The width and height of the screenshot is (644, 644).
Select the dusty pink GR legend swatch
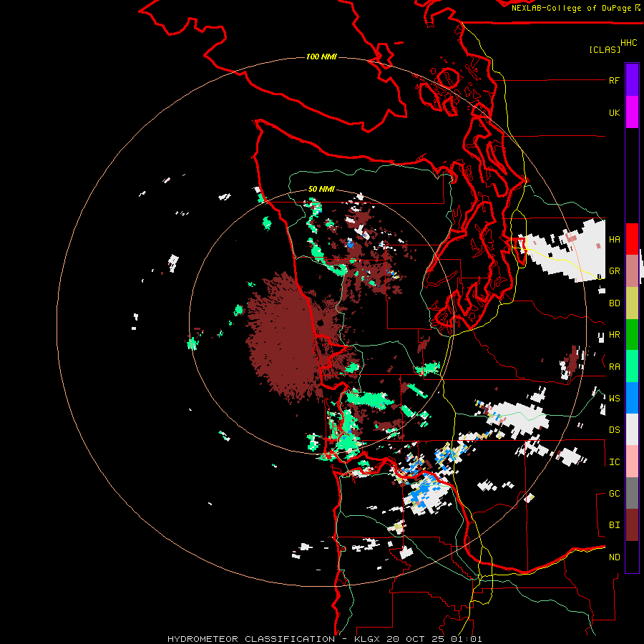[632, 271]
